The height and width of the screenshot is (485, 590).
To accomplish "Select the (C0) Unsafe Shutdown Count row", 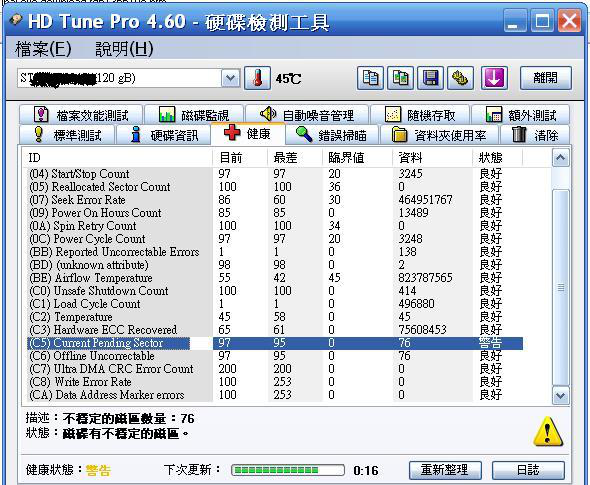I will tap(275, 291).
